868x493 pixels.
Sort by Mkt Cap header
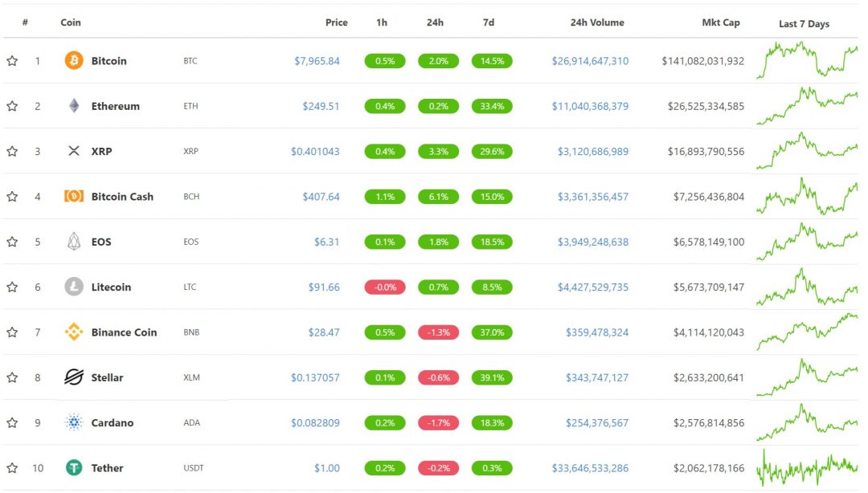[720, 22]
